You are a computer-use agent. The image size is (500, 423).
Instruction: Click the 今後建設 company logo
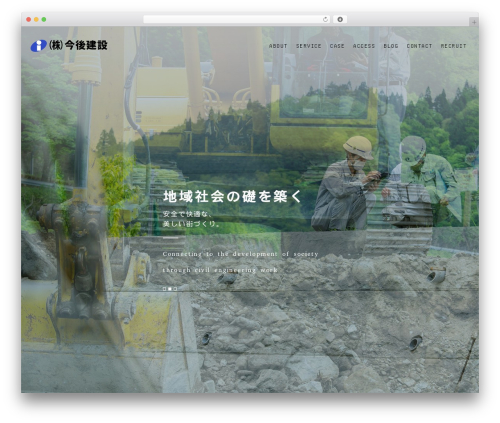click(x=69, y=45)
